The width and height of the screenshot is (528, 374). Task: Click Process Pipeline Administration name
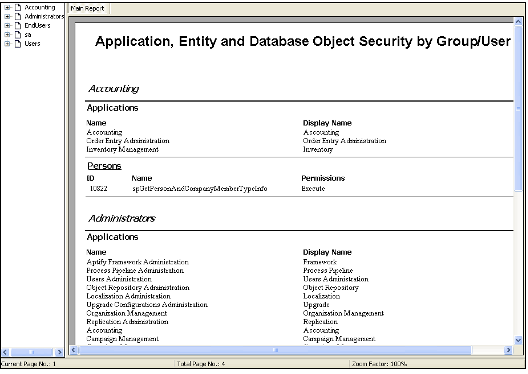(x=135, y=270)
